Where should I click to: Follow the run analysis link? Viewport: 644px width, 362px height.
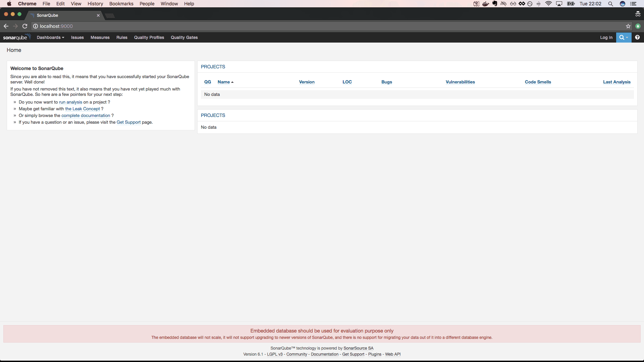pos(70,102)
